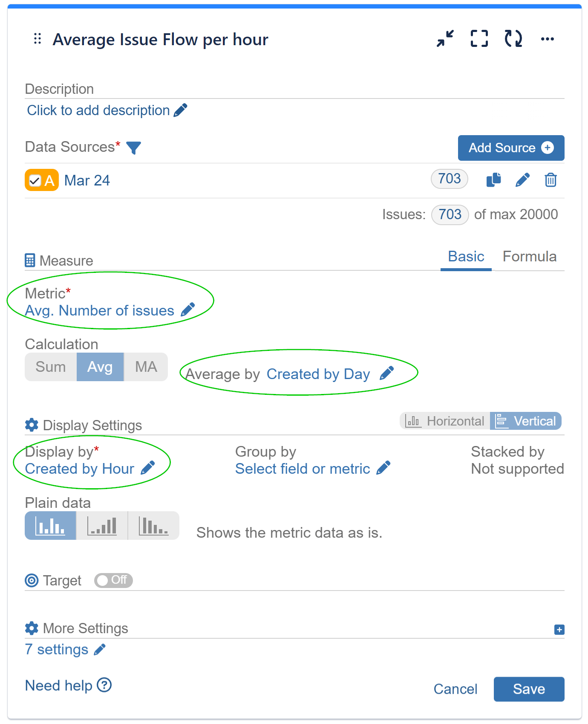Screen dimensions: 588x724
Task: Change the Average by Created by Day field
Action: (x=318, y=374)
